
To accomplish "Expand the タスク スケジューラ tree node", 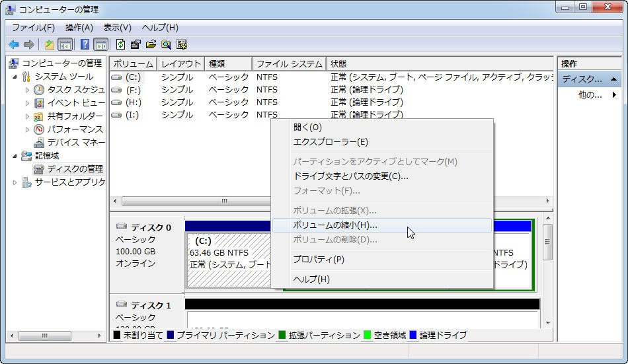I will 27,90.
